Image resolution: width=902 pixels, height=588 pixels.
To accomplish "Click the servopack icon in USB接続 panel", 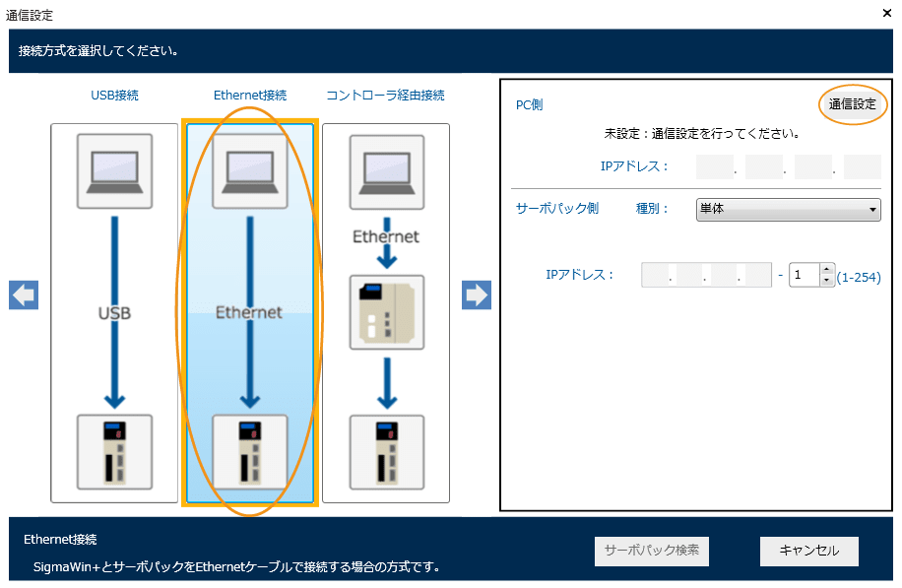I will pos(114,451).
